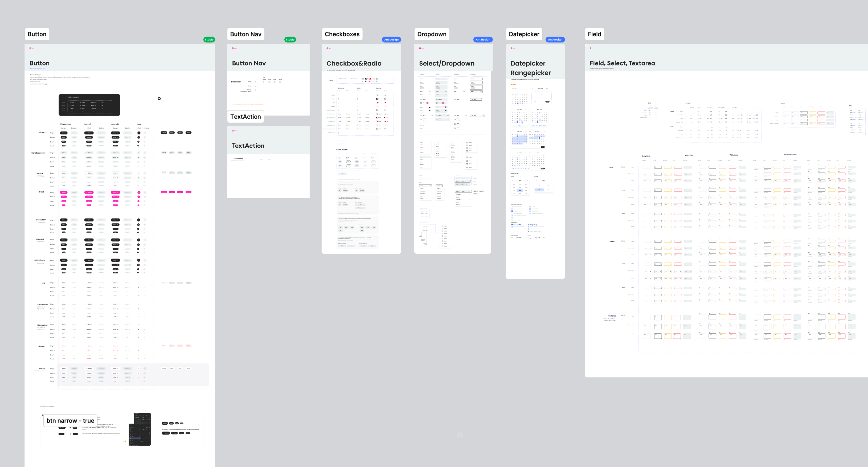Click the comment pin on the Button frame
The image size is (868, 467).
click(159, 99)
